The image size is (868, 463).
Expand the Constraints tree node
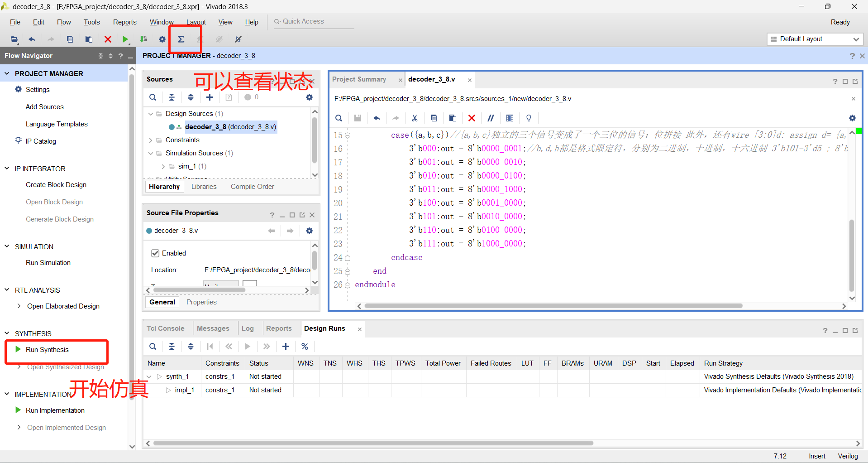coord(151,140)
